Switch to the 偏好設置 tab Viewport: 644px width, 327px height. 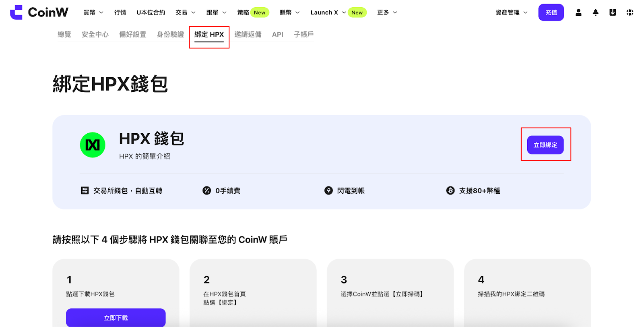pyautogui.click(x=133, y=35)
